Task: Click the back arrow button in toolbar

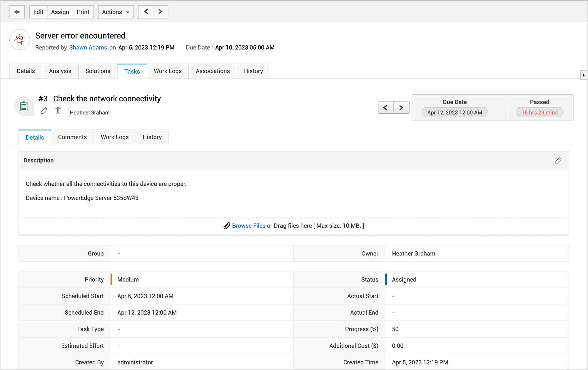Action: point(17,12)
